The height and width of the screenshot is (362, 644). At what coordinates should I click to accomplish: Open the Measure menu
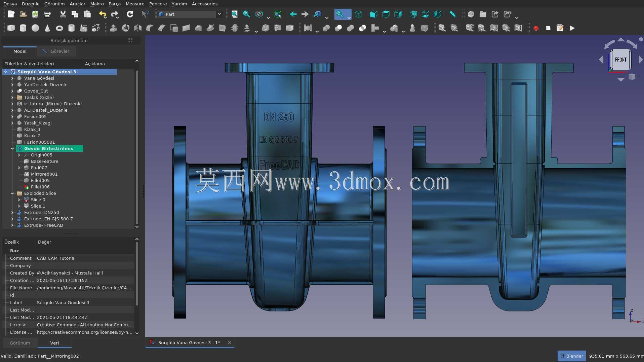pyautogui.click(x=135, y=4)
